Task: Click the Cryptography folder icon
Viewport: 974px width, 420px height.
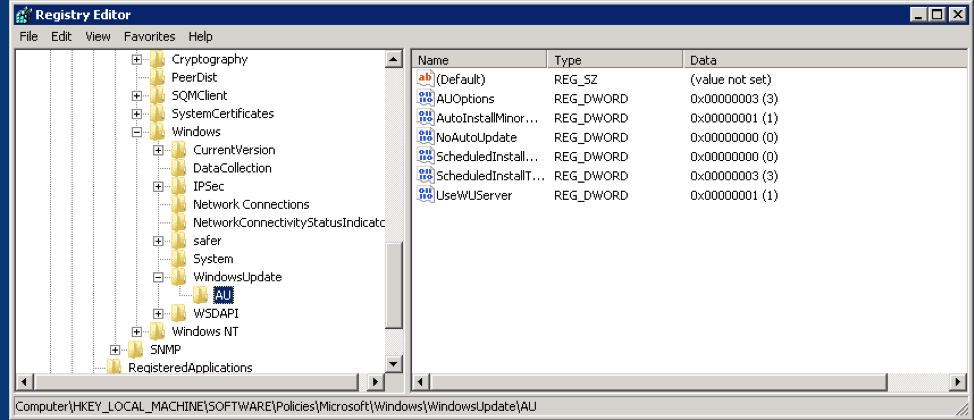Action: (x=158, y=59)
